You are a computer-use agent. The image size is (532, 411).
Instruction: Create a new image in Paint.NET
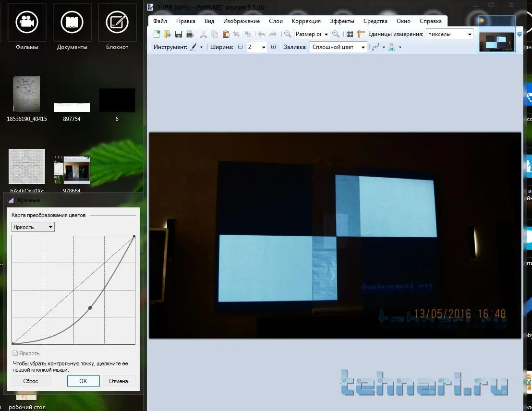pyautogui.click(x=157, y=34)
